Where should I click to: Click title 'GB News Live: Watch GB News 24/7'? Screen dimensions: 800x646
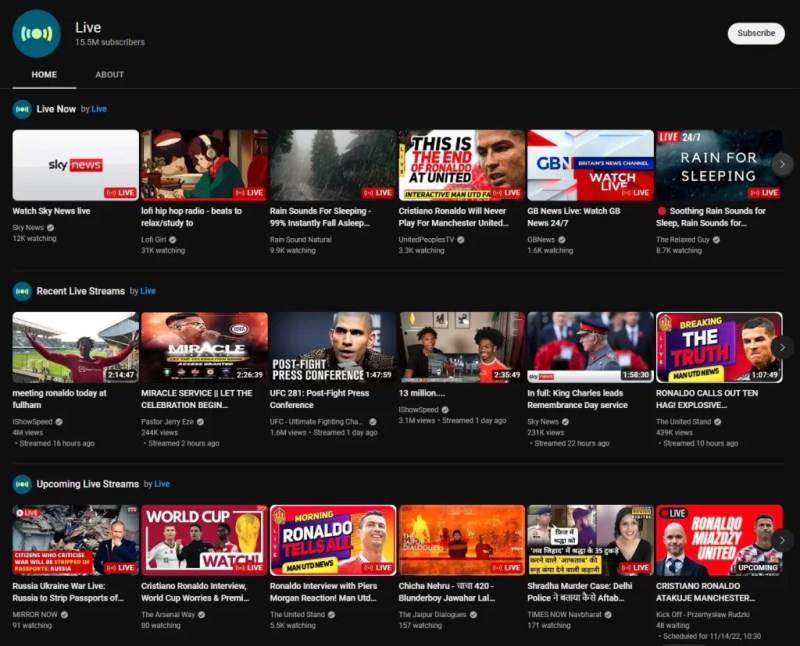pyautogui.click(x=574, y=217)
